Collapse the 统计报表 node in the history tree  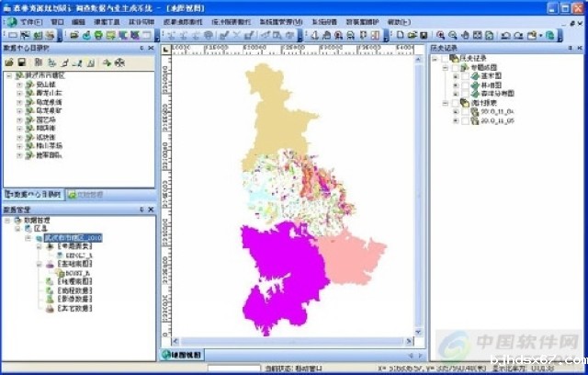tap(445, 102)
